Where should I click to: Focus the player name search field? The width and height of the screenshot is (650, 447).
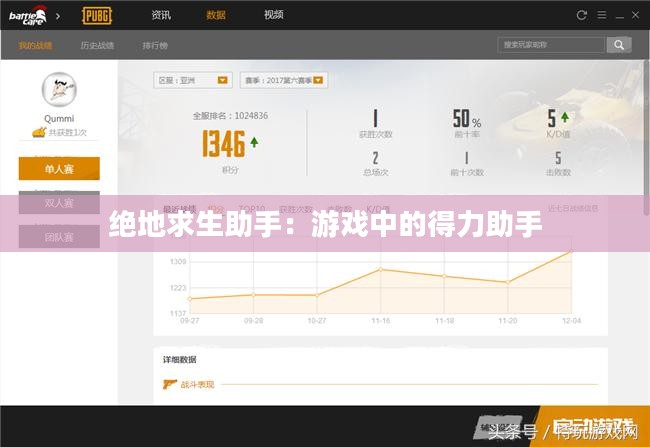[x=551, y=45]
